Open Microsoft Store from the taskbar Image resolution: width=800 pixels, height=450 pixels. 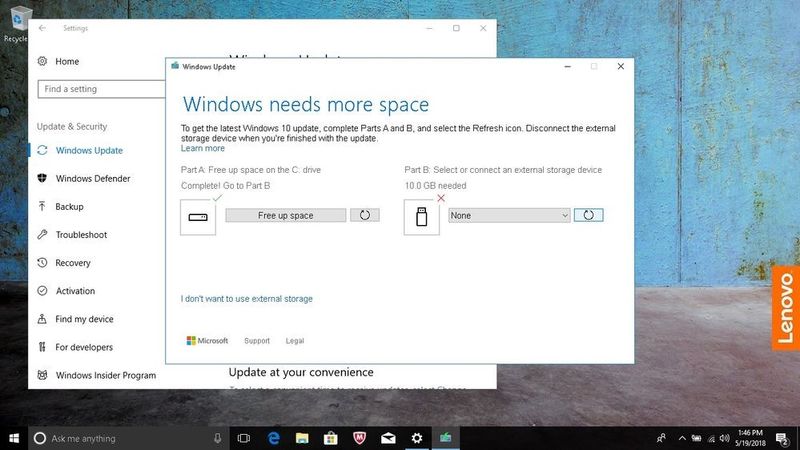331,438
